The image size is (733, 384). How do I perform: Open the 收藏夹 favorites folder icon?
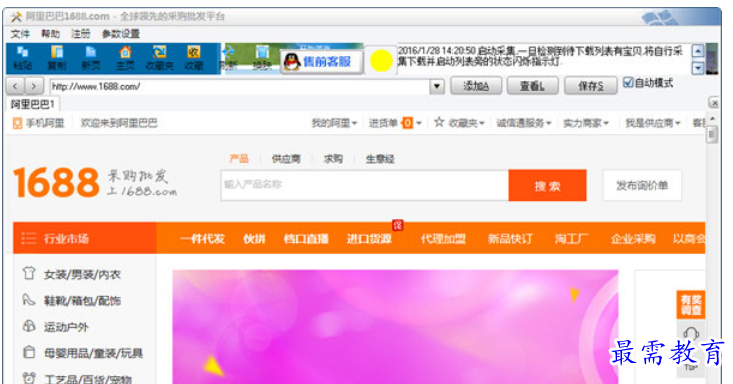(x=159, y=58)
